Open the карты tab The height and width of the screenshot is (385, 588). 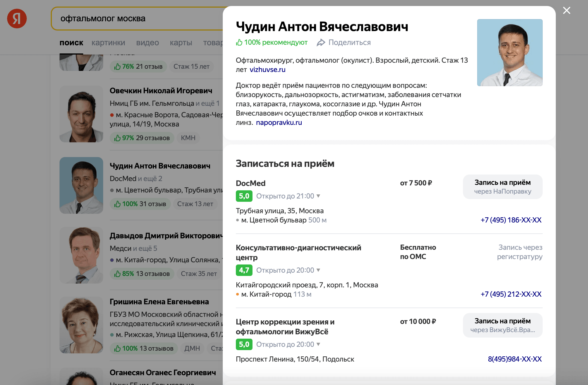click(181, 43)
